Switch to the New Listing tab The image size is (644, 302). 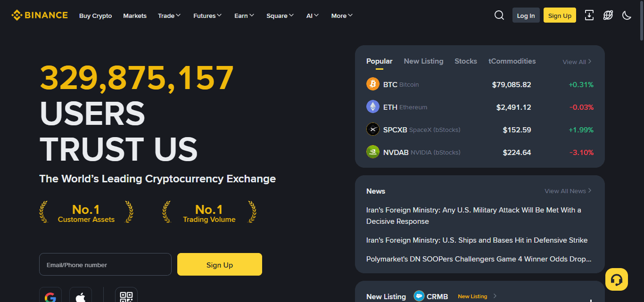[x=424, y=61]
